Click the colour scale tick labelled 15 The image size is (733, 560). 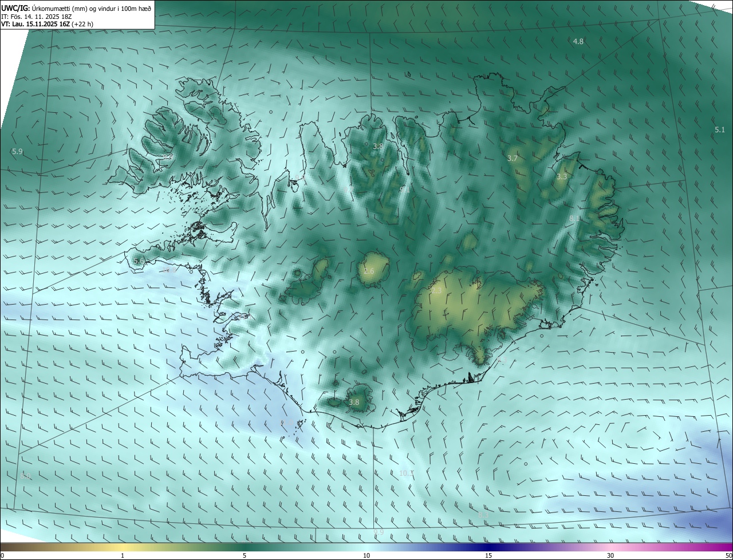pyautogui.click(x=488, y=556)
